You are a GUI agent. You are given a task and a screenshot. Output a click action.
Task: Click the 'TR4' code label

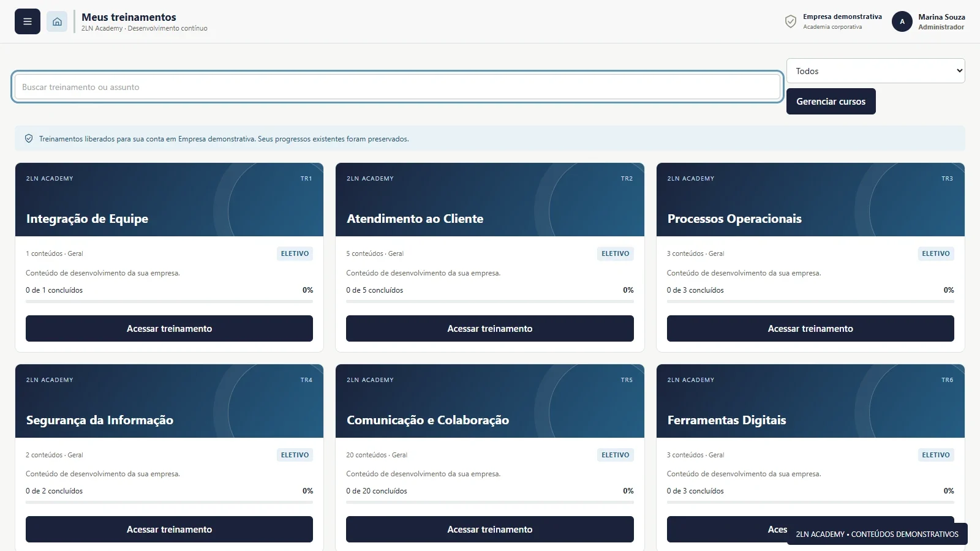[x=306, y=380]
